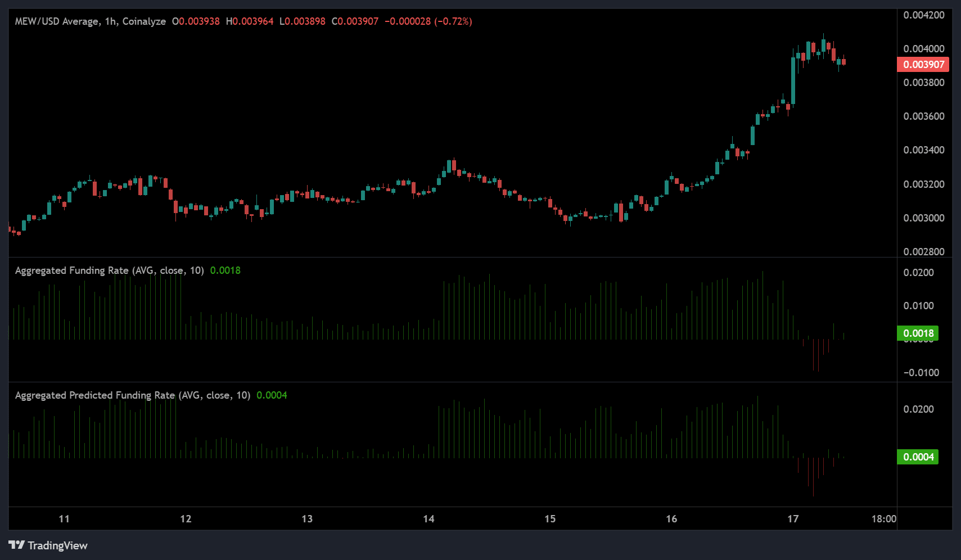Click the red current price label 0.003907
The height and width of the screenshot is (560, 961).
pyautogui.click(x=923, y=65)
